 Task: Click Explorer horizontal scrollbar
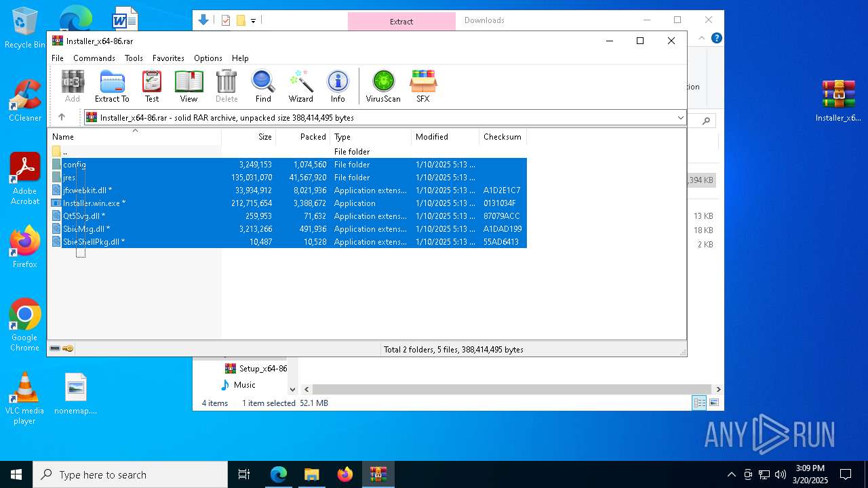(x=512, y=389)
